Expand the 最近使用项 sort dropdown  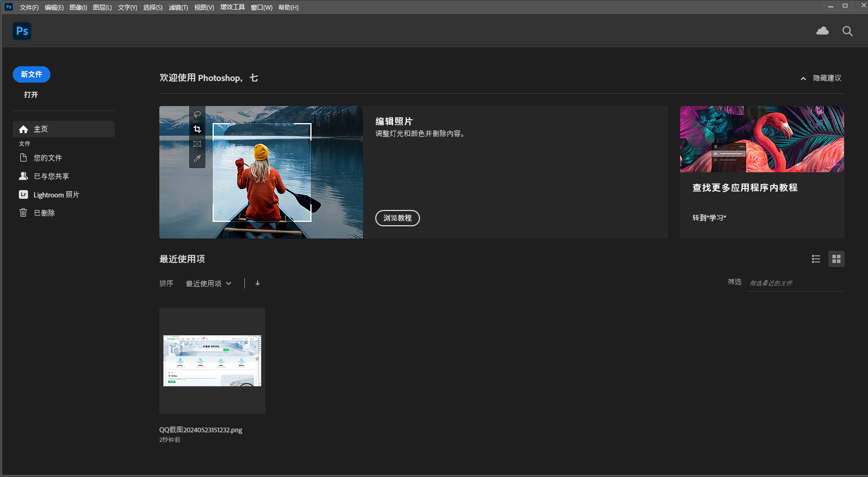[208, 283]
